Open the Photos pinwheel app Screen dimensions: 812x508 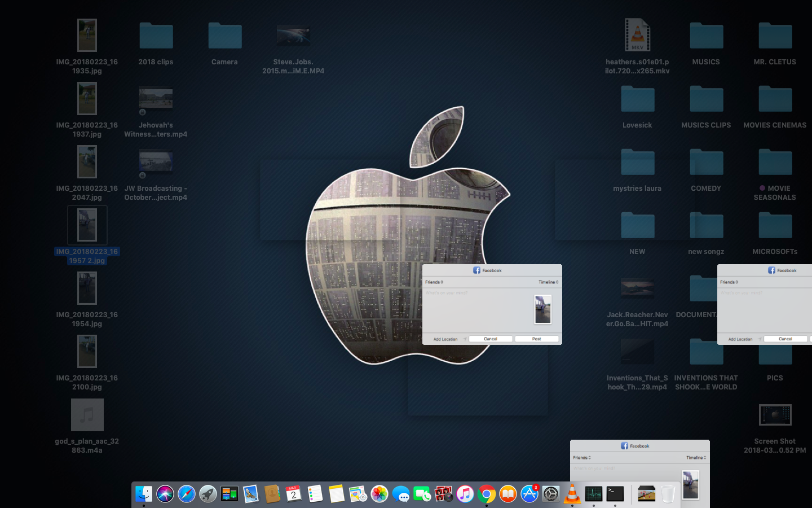click(x=379, y=494)
